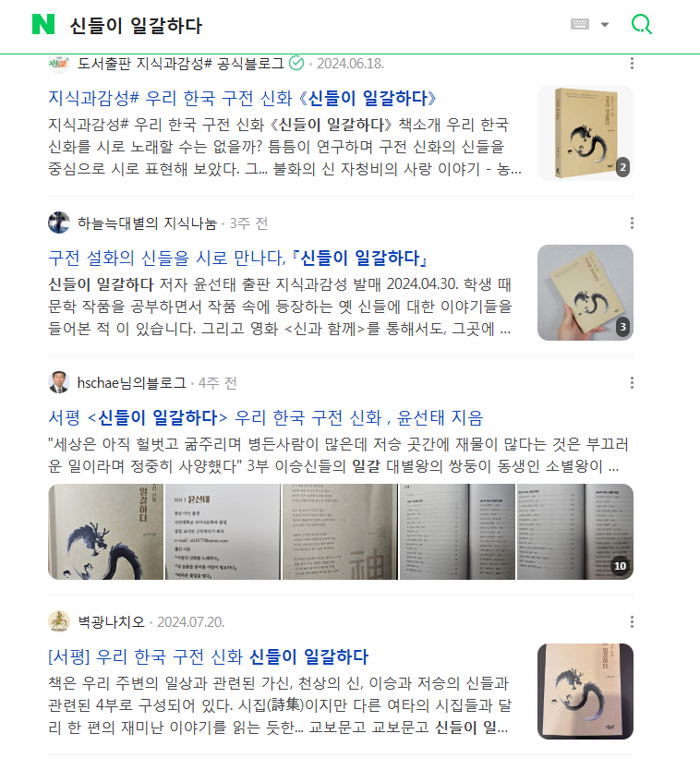Click the hand-held book thumbnail with badge 3
The height and width of the screenshot is (758, 700).
coord(585,293)
